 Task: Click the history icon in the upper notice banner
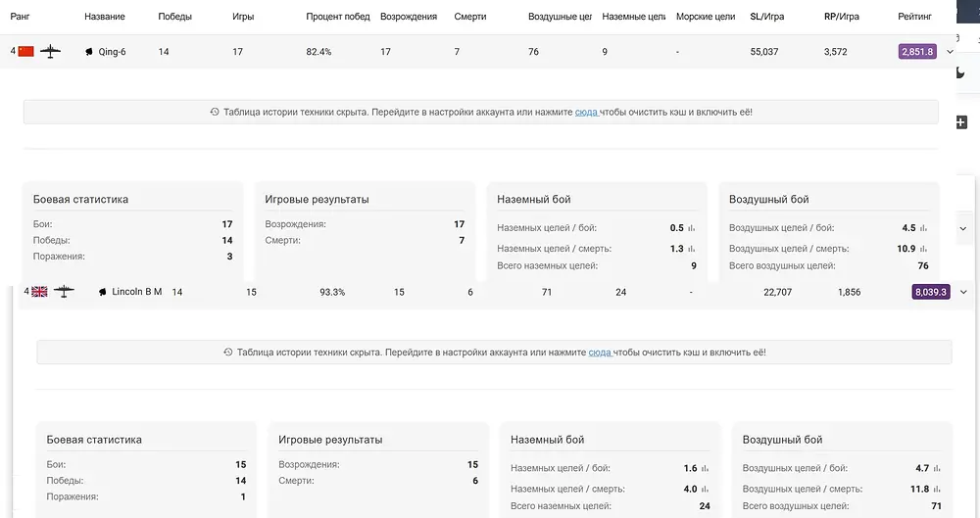[215, 112]
